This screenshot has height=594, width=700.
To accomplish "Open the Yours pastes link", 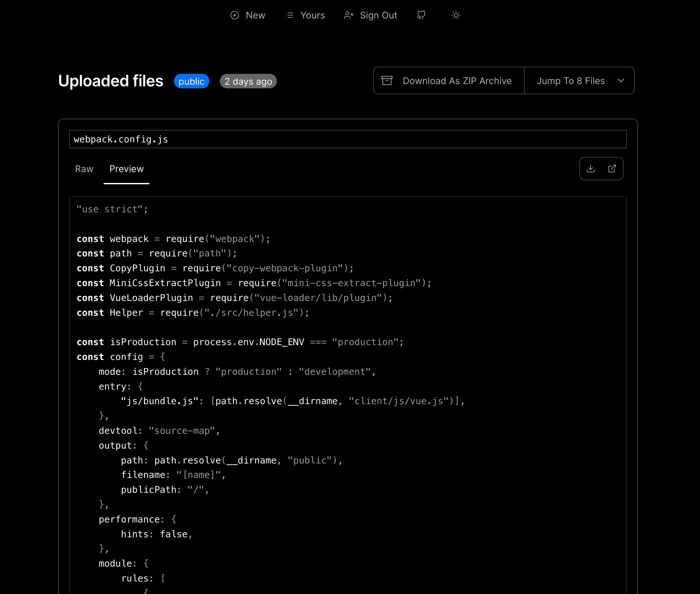I will (312, 15).
